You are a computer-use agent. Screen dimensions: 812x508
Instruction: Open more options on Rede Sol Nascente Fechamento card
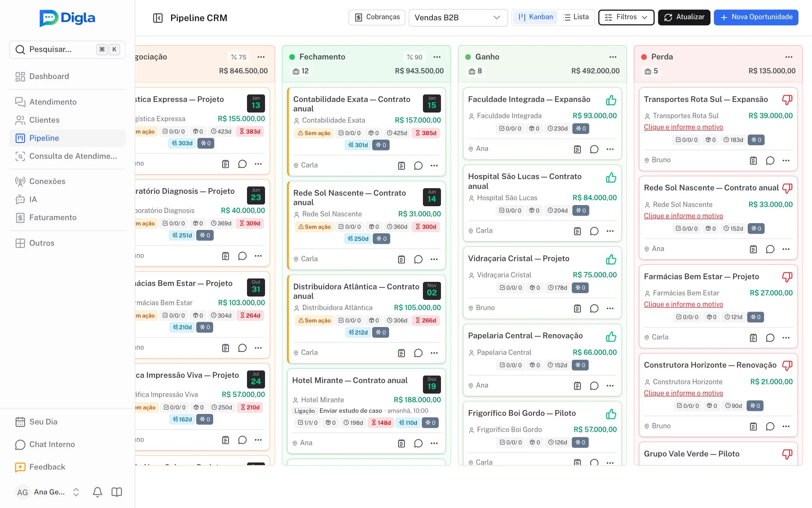point(434,259)
